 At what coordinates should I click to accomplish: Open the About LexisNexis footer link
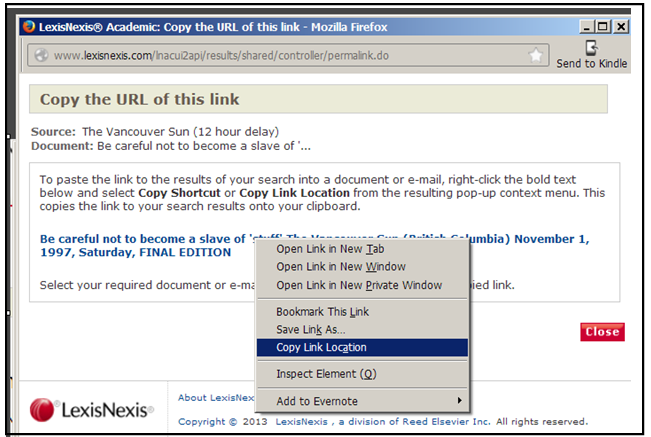click(216, 398)
